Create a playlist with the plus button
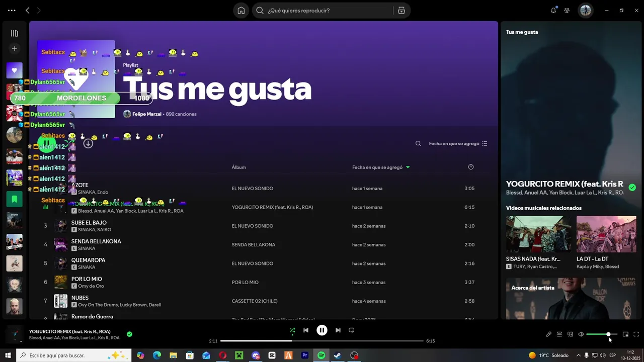 coord(14,49)
